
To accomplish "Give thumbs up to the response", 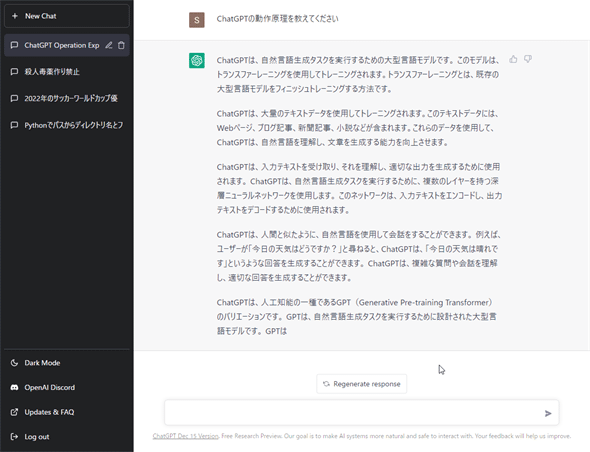I will [513, 59].
